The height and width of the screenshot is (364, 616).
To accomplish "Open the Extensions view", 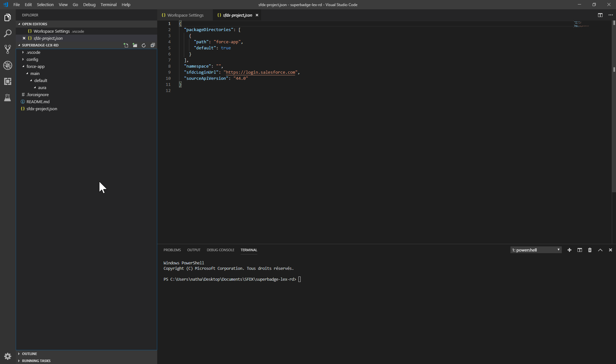I will [x=8, y=81].
